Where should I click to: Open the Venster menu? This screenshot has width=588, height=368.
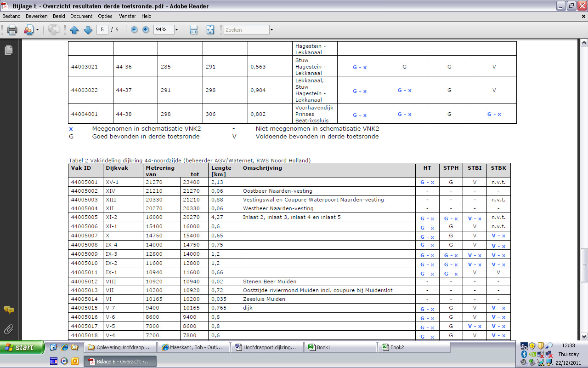[x=127, y=16]
